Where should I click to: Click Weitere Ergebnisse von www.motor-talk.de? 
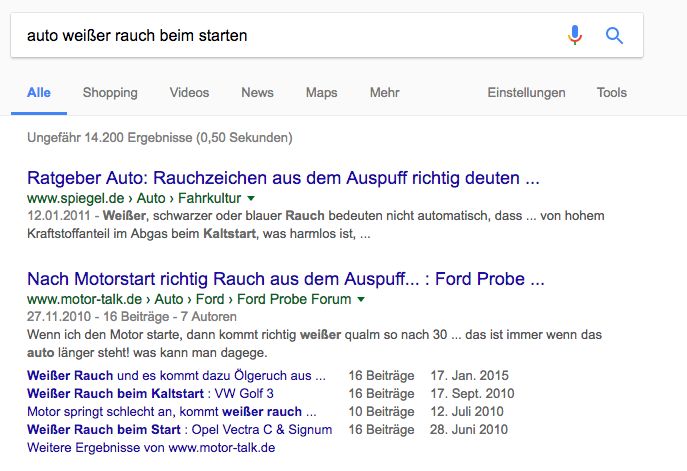151,448
